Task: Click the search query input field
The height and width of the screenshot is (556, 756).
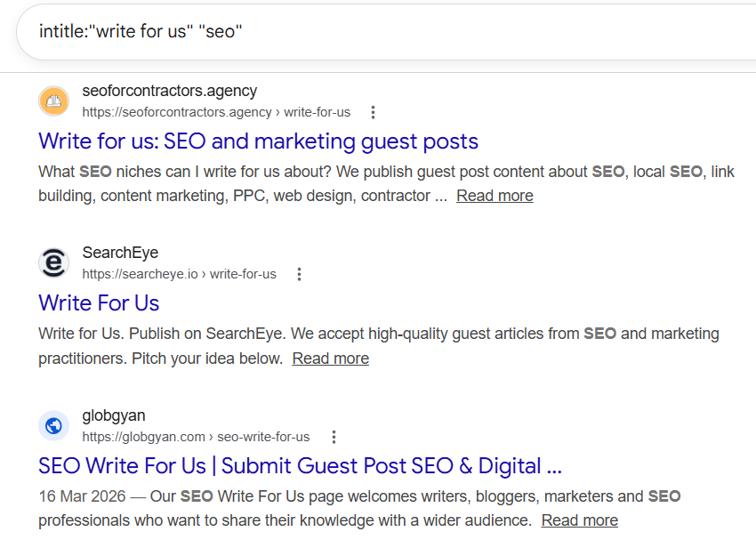Action: [x=386, y=32]
